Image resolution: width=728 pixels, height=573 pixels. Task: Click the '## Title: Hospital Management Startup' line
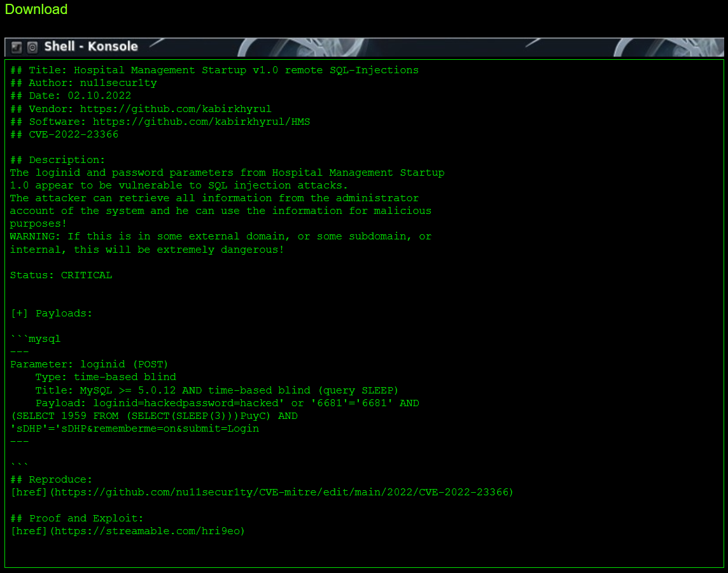(x=214, y=70)
